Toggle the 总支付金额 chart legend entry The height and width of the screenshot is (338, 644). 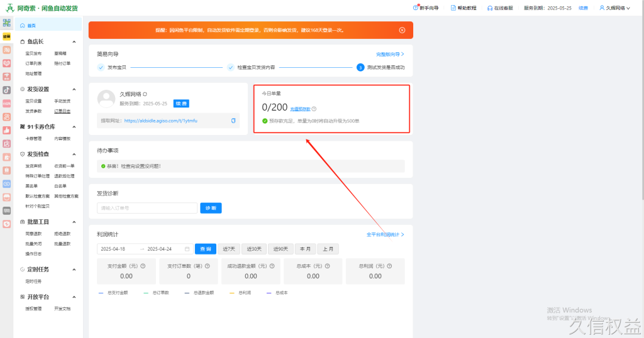click(113, 293)
